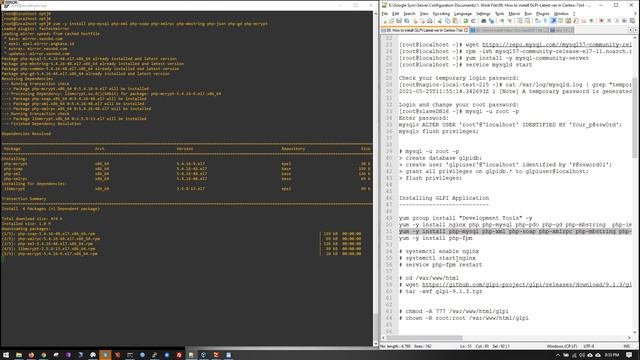
Task: Click the Print toolbar icon
Action: 429,21
